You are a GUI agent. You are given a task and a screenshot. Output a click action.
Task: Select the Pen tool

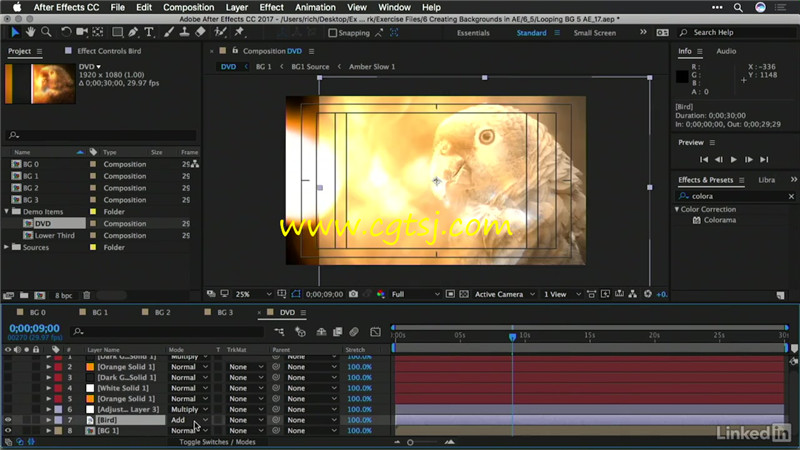coord(133,32)
